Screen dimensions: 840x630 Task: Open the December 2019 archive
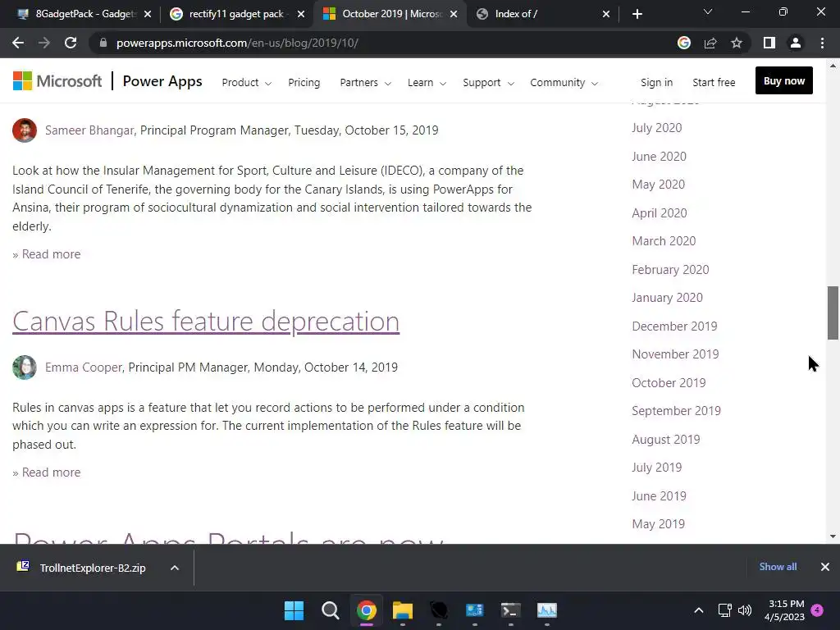click(x=674, y=326)
